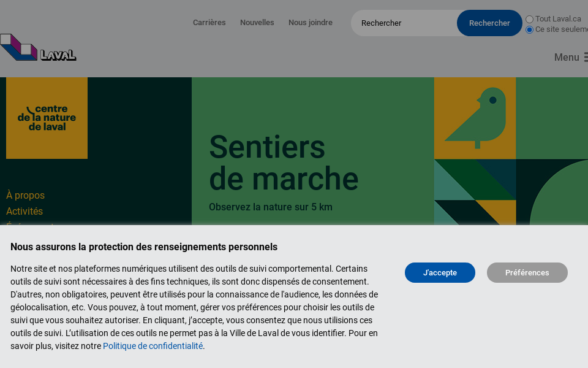Open the Carrières link
Image resolution: width=588 pixels, height=368 pixels.
coord(209,23)
